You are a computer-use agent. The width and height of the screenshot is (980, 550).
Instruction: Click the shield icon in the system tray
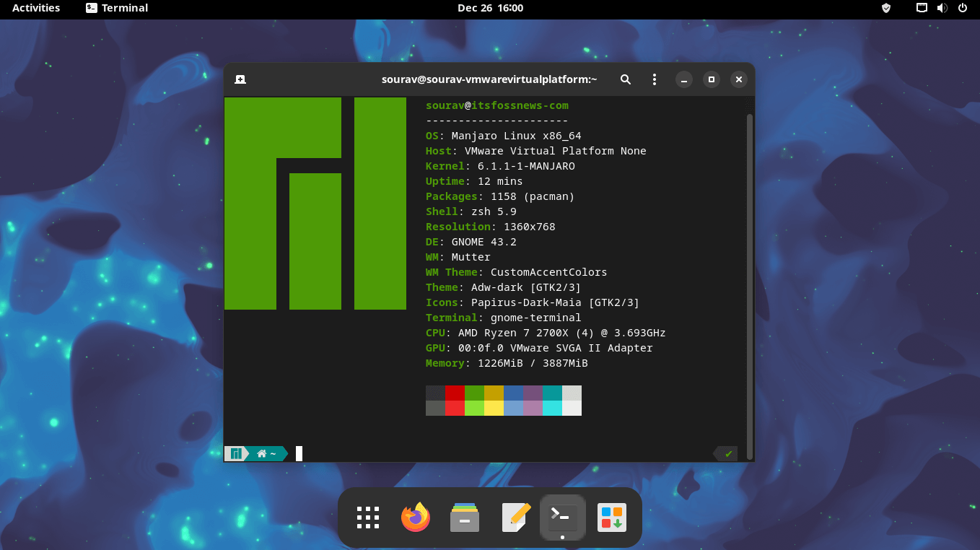(885, 8)
